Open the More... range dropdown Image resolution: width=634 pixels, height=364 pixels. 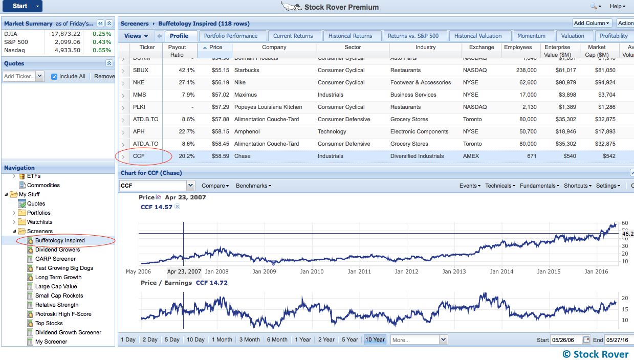coord(443,339)
